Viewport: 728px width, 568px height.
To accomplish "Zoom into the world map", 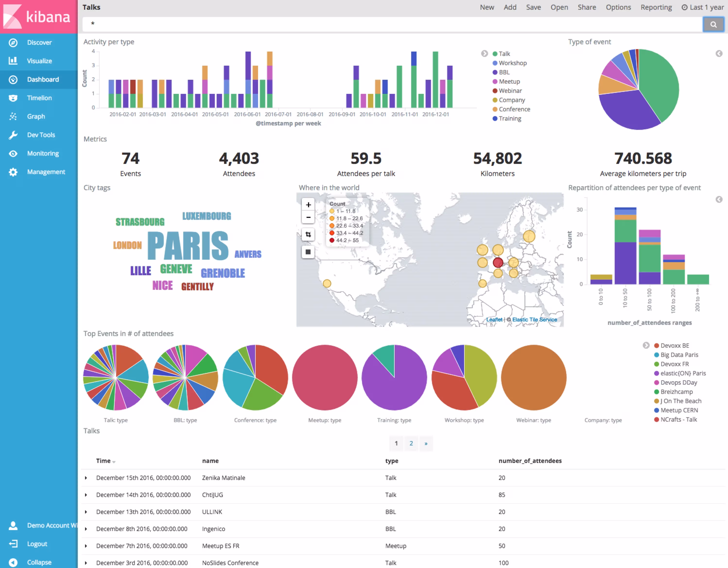I will click(x=308, y=204).
